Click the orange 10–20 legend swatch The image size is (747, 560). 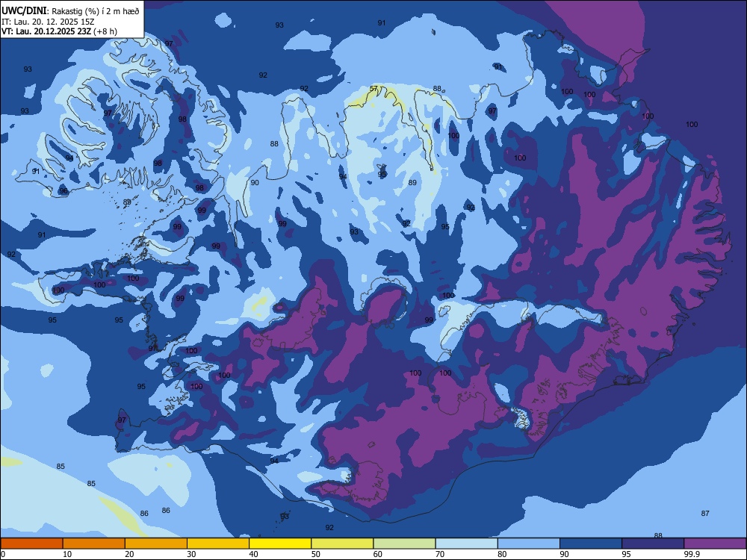point(94,544)
